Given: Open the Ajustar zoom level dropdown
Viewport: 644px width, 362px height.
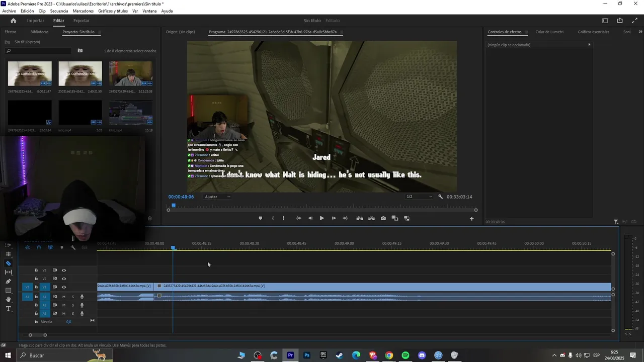Looking at the screenshot, I should point(217,197).
